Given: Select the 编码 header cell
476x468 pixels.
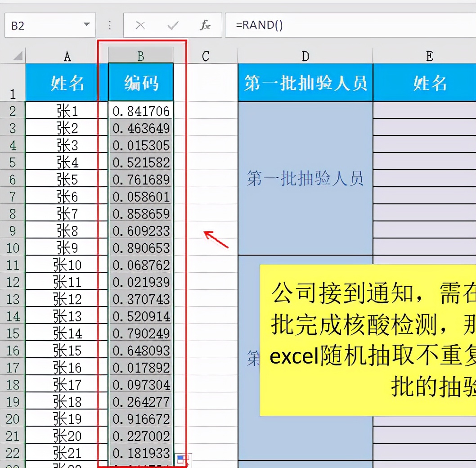Looking at the screenshot, I should point(140,84).
